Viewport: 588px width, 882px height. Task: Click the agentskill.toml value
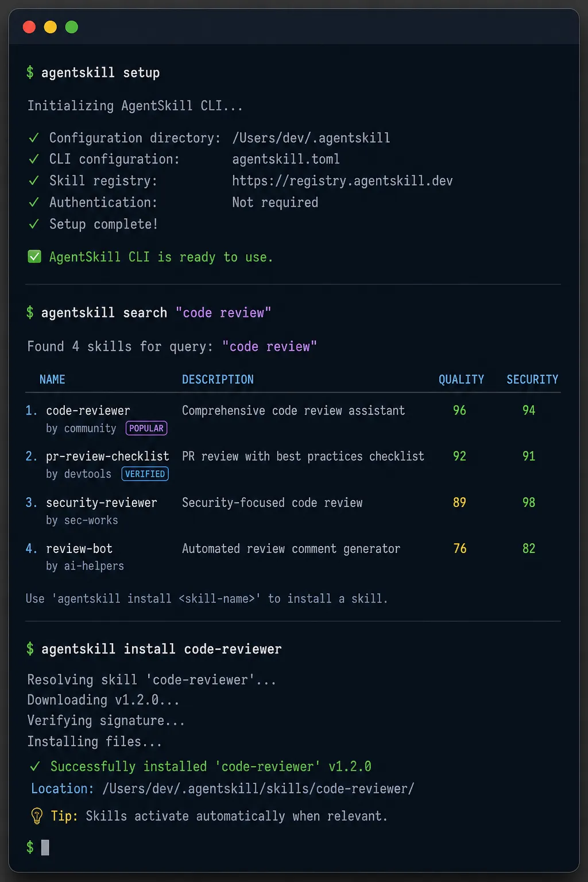click(286, 159)
